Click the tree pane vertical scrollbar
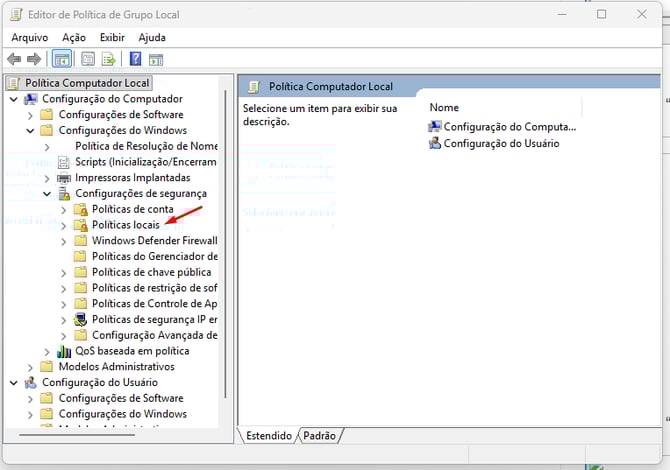670x470 pixels. pos(225,240)
